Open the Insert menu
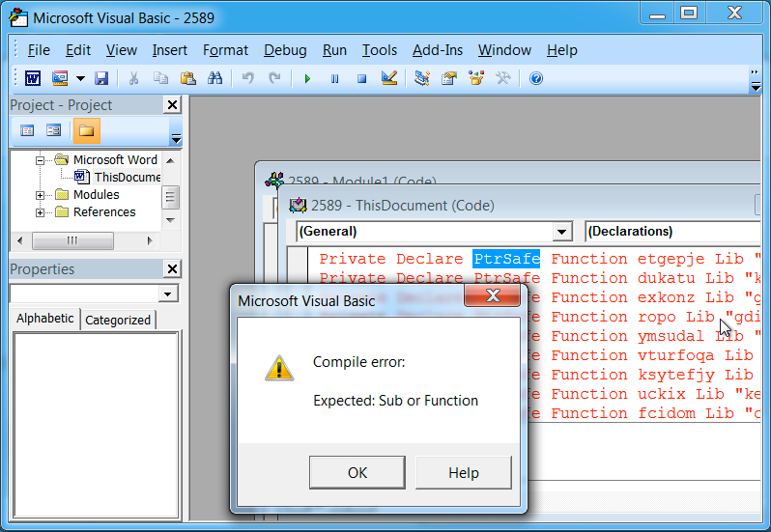 (170, 50)
